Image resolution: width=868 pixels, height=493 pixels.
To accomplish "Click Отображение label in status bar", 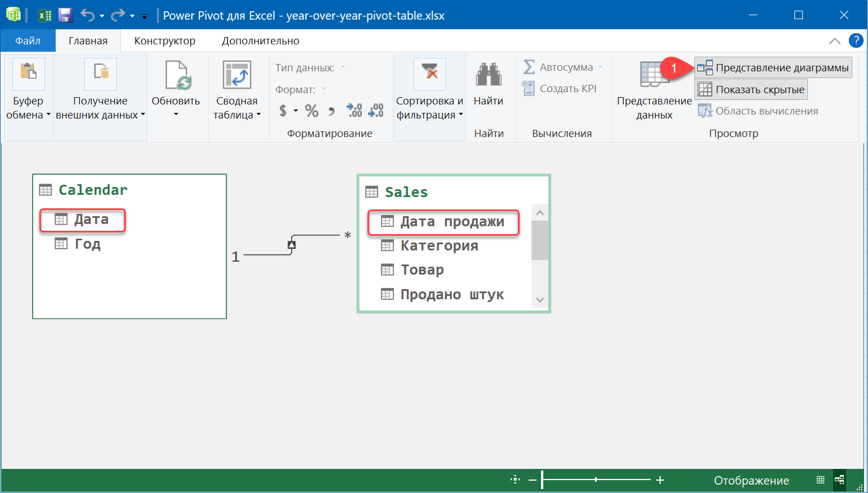I will [751, 480].
